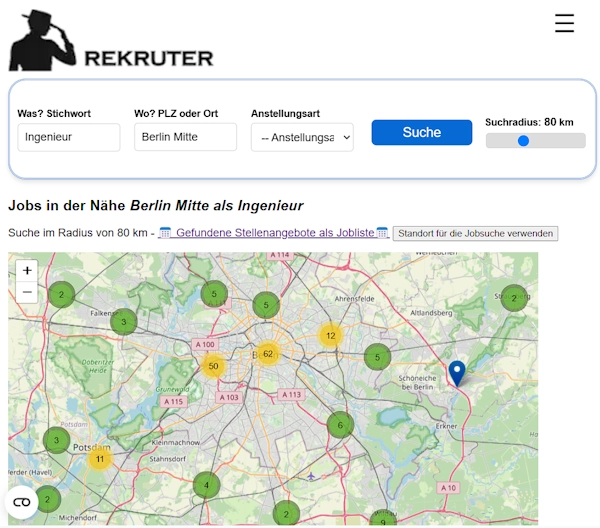The image size is (600, 528).
Task: Click the Suche button
Action: (422, 132)
